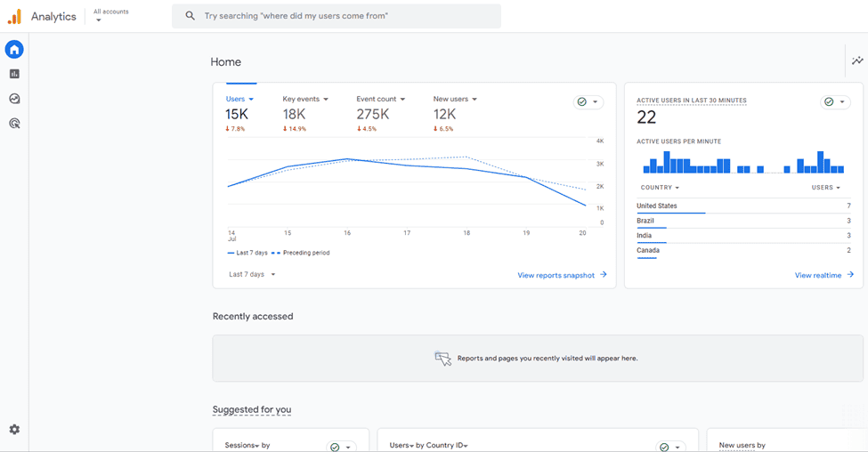Open check indicator on Sessions card

340,447
